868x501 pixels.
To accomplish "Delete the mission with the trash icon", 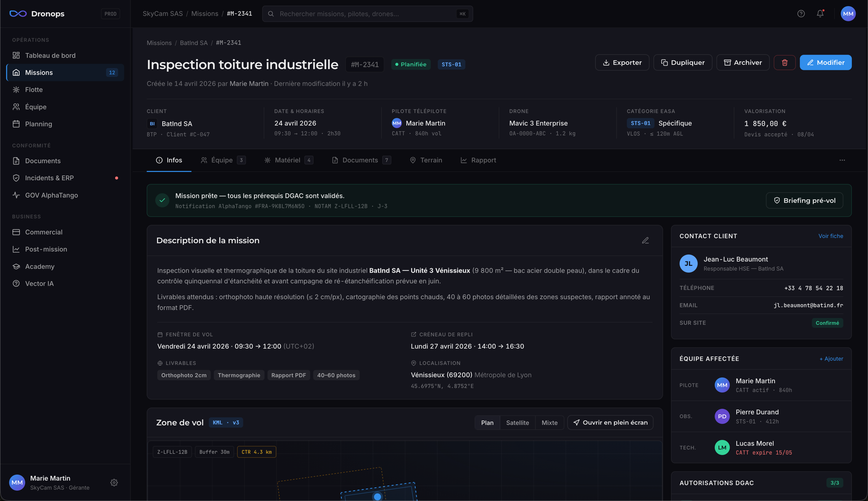I will pyautogui.click(x=785, y=62).
